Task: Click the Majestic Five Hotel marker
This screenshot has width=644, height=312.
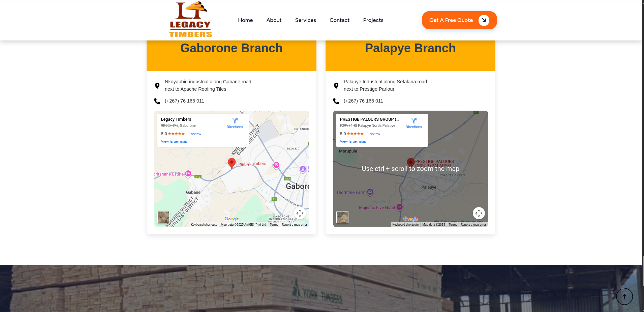Action: (399, 207)
